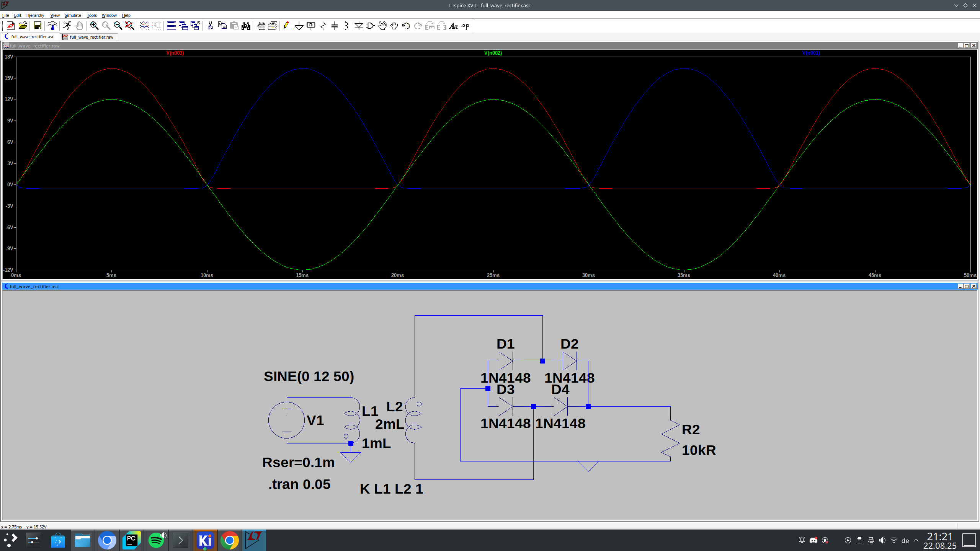Click the SPICE directive .op icon
Screen dimensions: 980x551
click(x=465, y=26)
